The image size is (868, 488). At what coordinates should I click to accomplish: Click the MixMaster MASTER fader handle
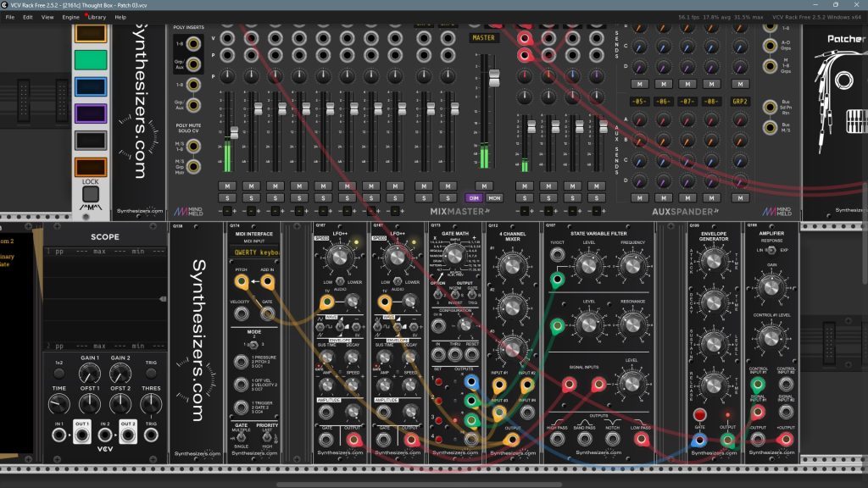point(494,78)
